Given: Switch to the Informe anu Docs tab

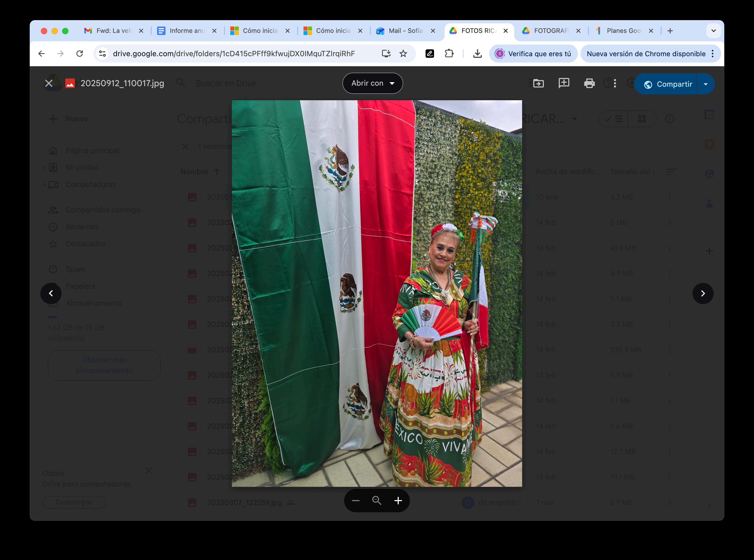Looking at the screenshot, I should [187, 31].
